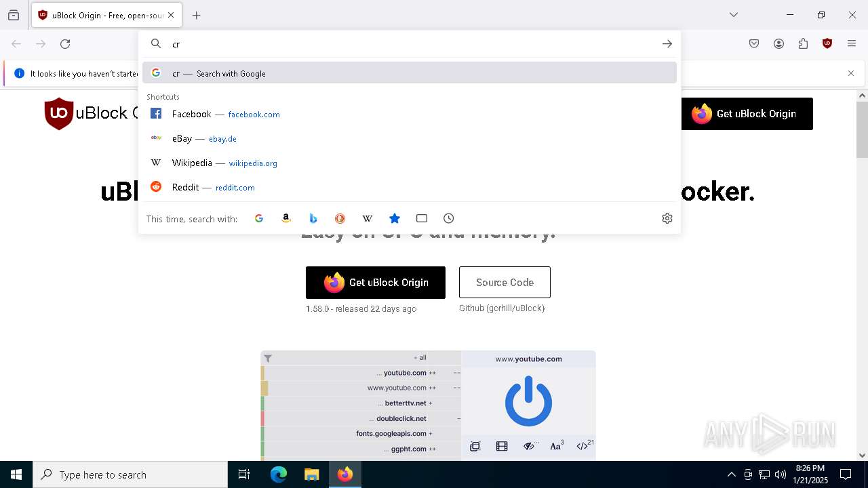Image resolution: width=868 pixels, height=488 pixels.
Task: Click the media elements film icon
Action: 502,446
